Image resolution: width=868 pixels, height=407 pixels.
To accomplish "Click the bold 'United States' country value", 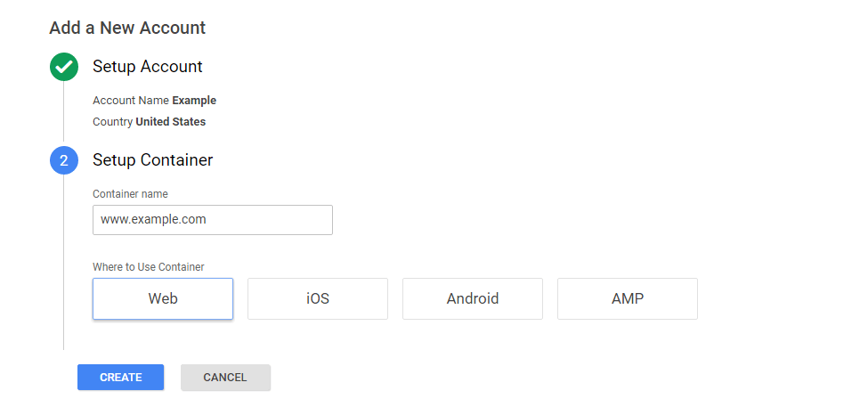I will 171,122.
